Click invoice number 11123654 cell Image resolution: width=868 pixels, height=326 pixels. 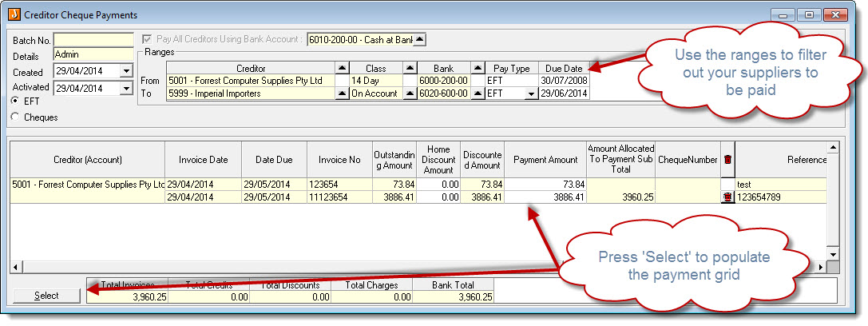[339, 197]
